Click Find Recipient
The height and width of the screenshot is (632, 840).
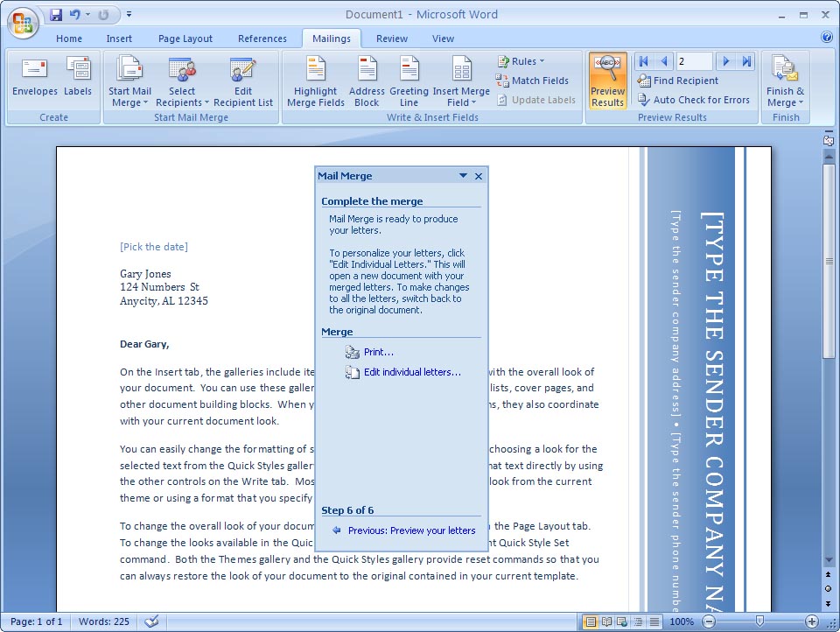coord(677,81)
